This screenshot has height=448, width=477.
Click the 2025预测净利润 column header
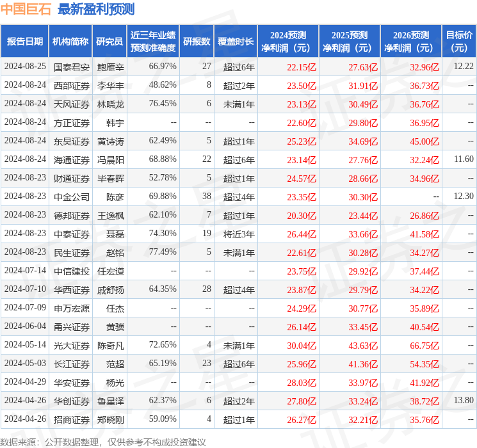(x=350, y=42)
